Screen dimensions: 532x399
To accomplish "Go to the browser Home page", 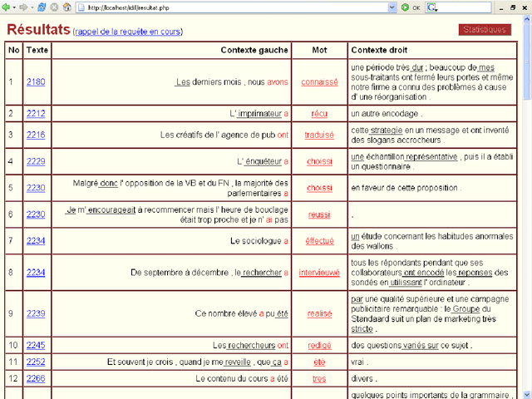I will tap(66, 7).
